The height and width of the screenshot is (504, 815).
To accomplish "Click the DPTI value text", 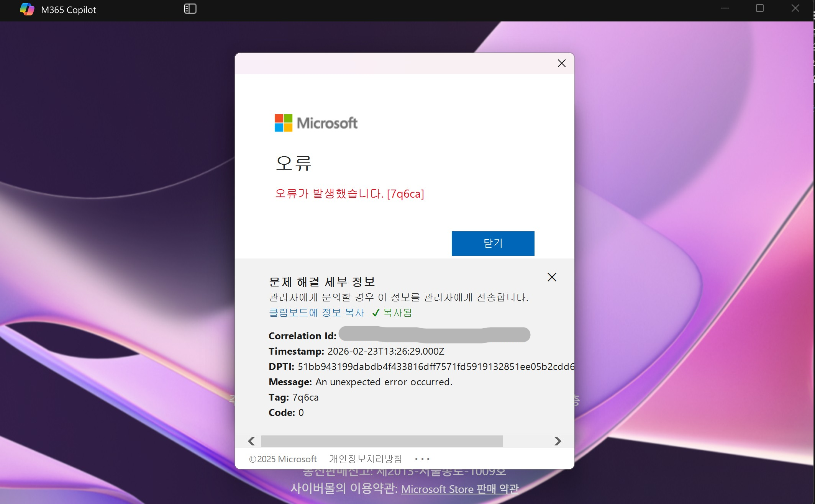I will pos(436,367).
